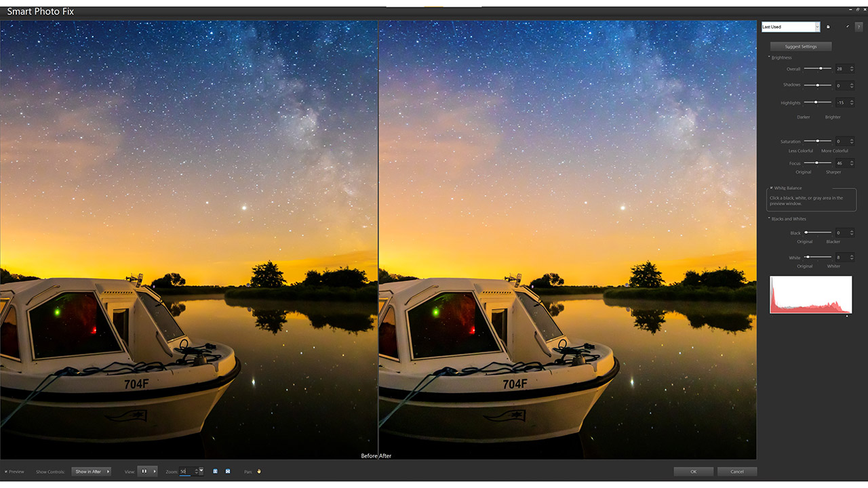Viewport: 868px width, 488px height.
Task: Disable the Preview checkbox
Action: pyautogui.click(x=7, y=472)
